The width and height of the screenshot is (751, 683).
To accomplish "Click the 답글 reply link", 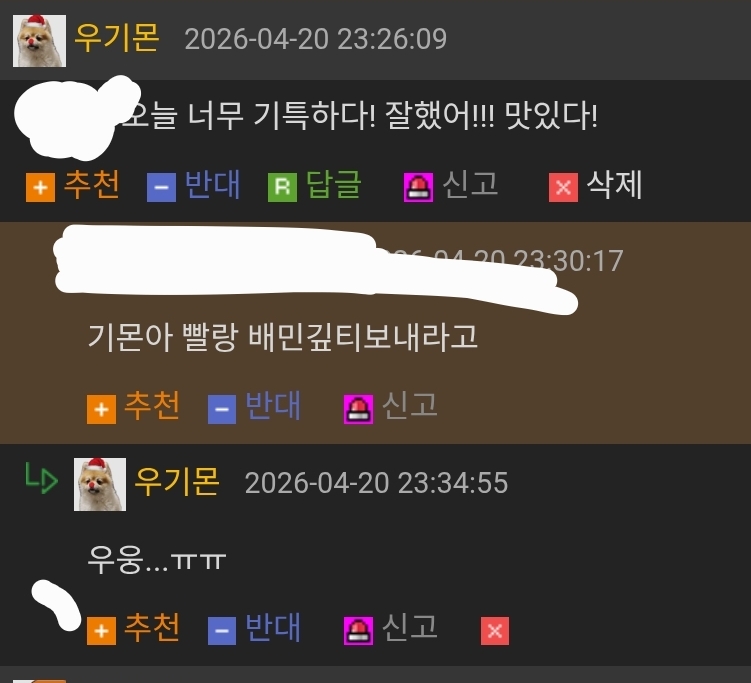I will 333,185.
